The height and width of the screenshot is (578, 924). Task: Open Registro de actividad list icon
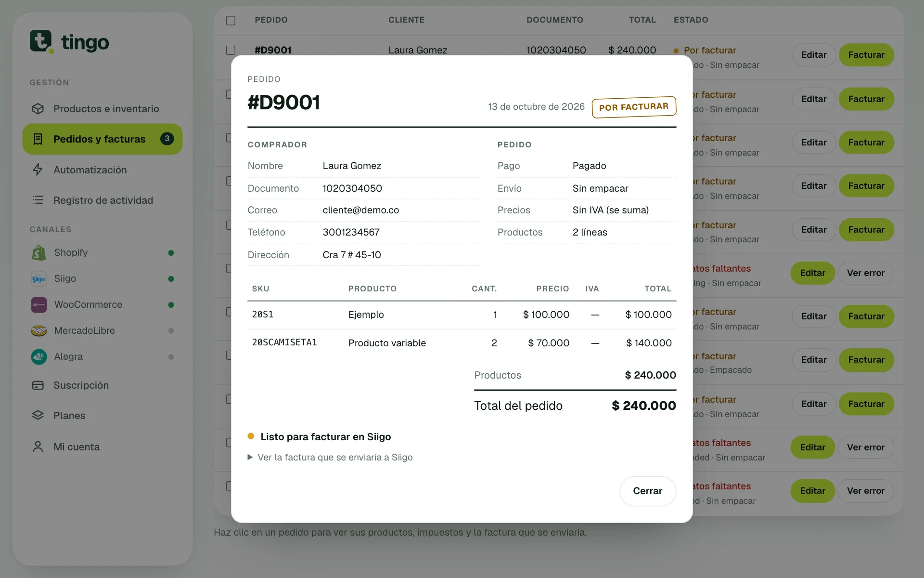(x=38, y=200)
